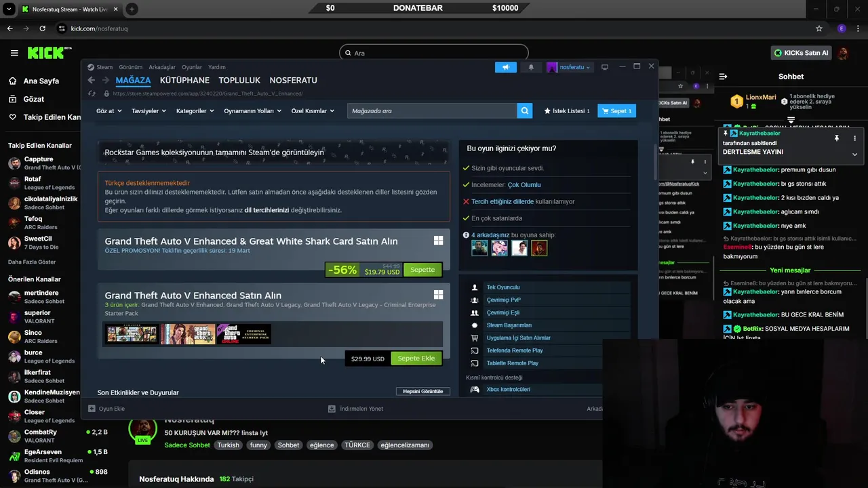The image size is (868, 488).
Task: Bookmark this page with the star icon
Action: point(819,28)
